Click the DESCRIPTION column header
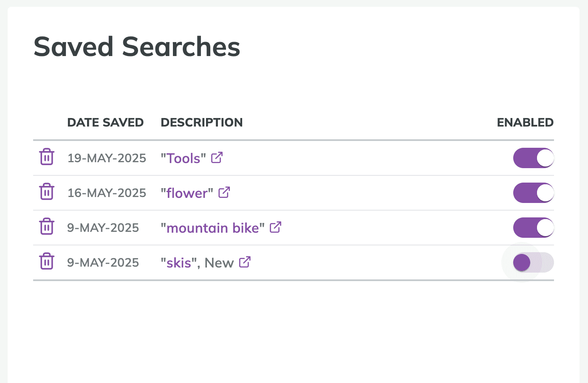The width and height of the screenshot is (588, 383). [x=201, y=123]
